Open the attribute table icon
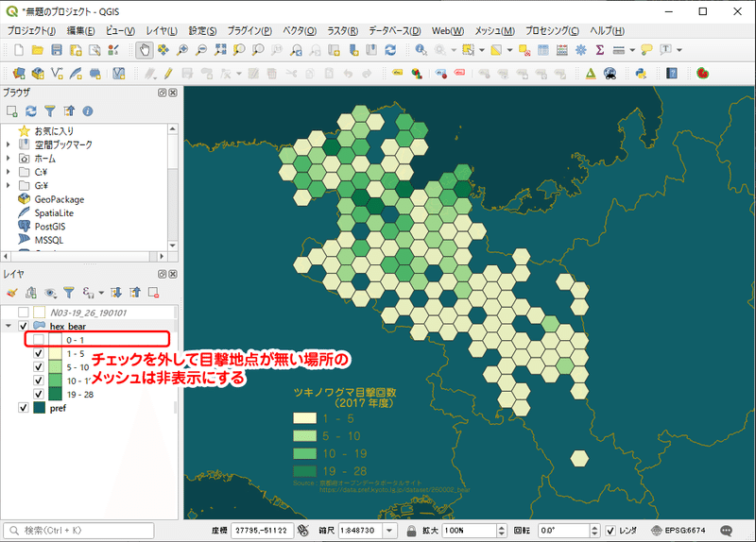756x542 pixels. click(x=542, y=50)
